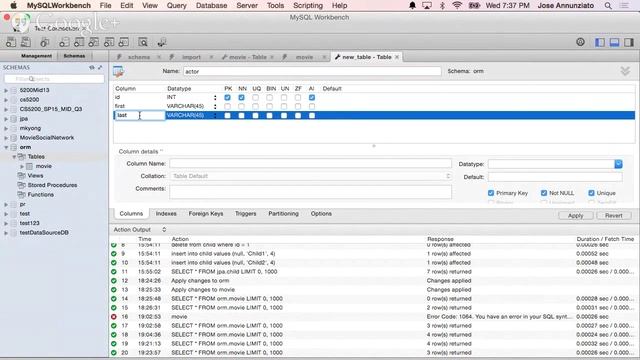Collapse the orm schema
640x360 pixels.
pos(6,147)
